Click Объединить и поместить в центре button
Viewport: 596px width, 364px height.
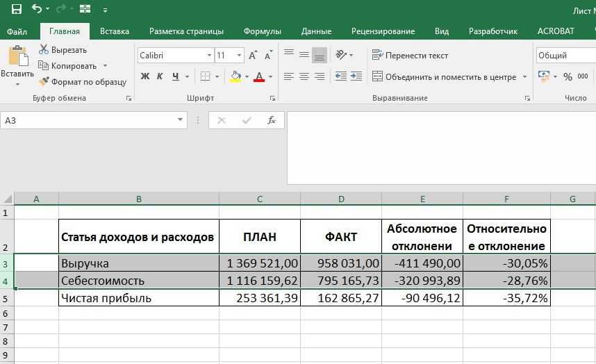(x=445, y=76)
